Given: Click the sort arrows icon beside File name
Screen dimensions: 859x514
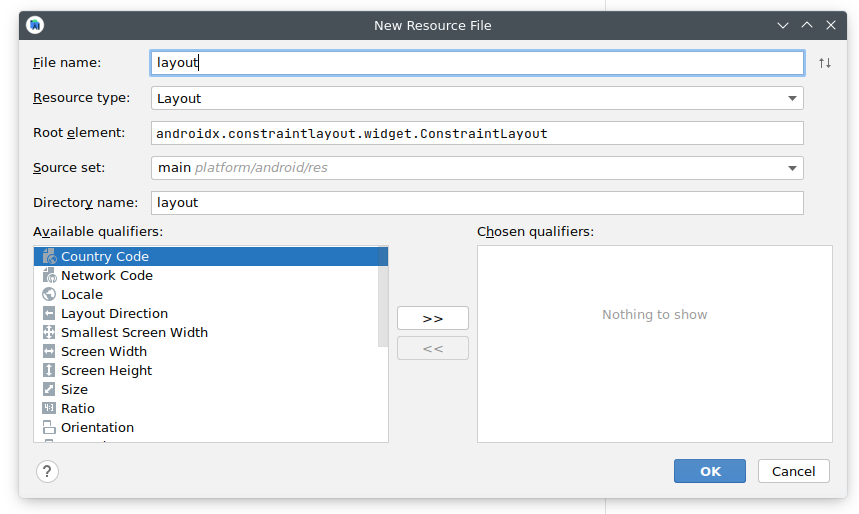Looking at the screenshot, I should click(824, 63).
